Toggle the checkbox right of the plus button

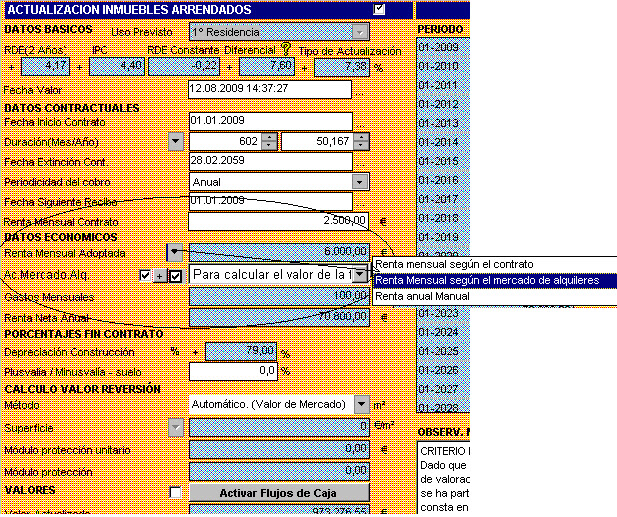pos(175,276)
